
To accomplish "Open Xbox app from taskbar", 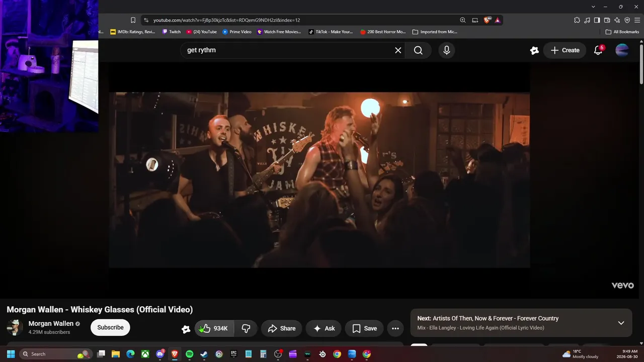I will (145, 354).
